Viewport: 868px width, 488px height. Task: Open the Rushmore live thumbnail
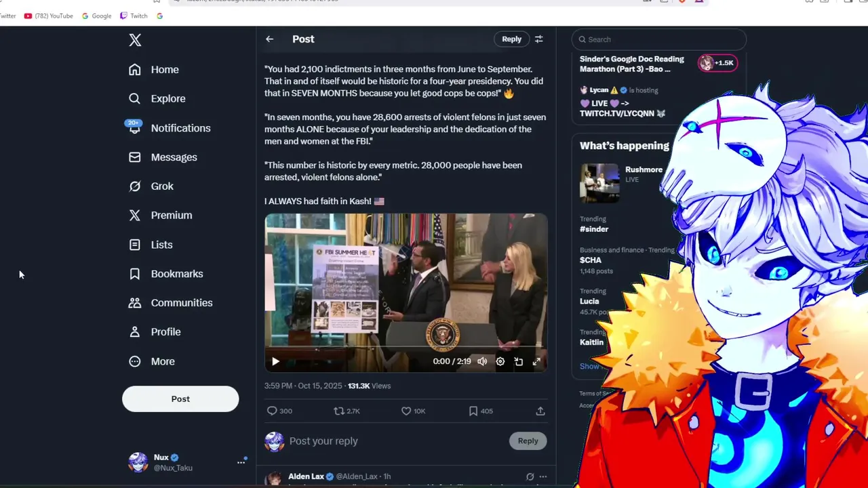pos(599,183)
